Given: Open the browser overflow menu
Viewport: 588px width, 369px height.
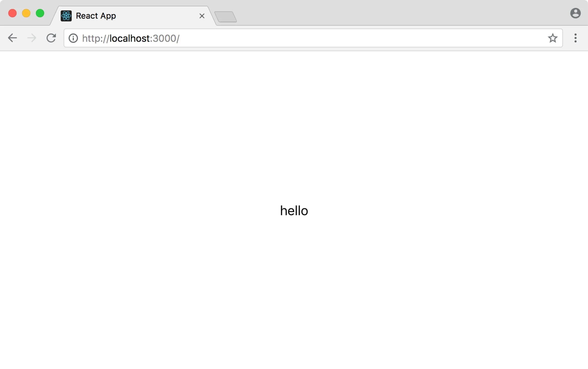Looking at the screenshot, I should coord(576,38).
